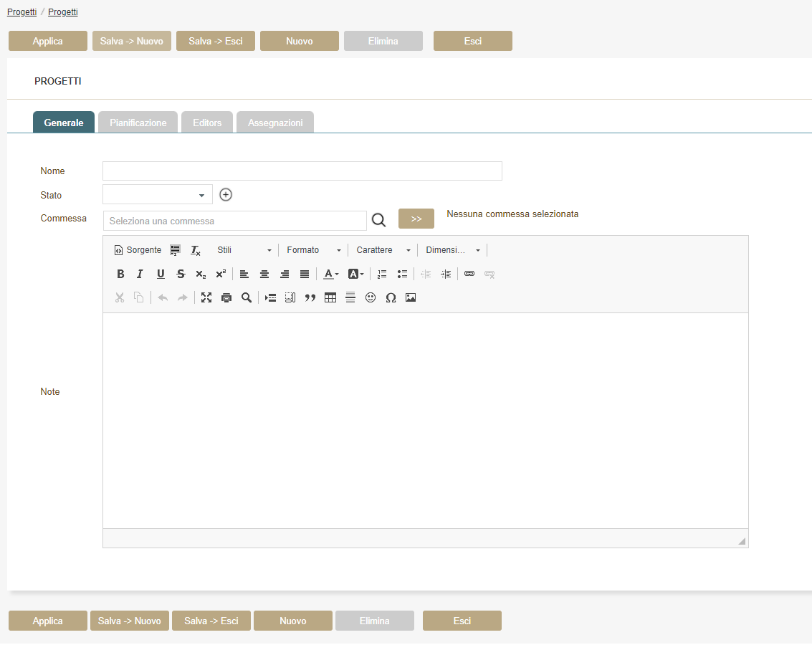This screenshot has width=812, height=645.
Task: Click into the Nome input field
Action: pos(302,171)
